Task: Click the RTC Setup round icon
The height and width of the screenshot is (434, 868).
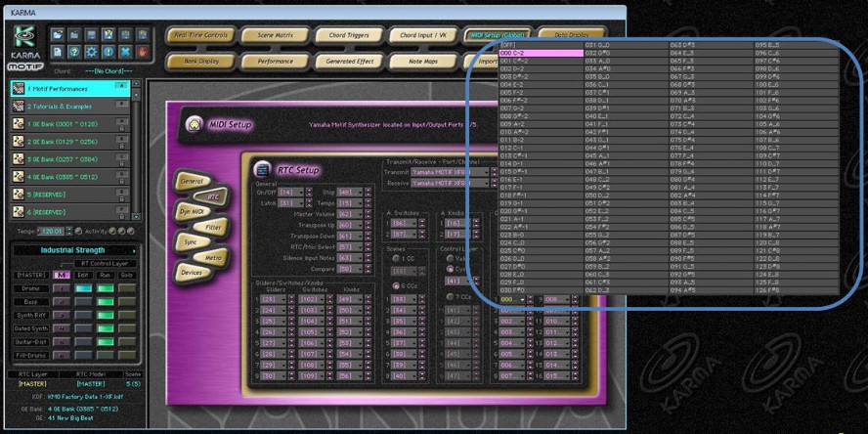Action: coord(262,169)
